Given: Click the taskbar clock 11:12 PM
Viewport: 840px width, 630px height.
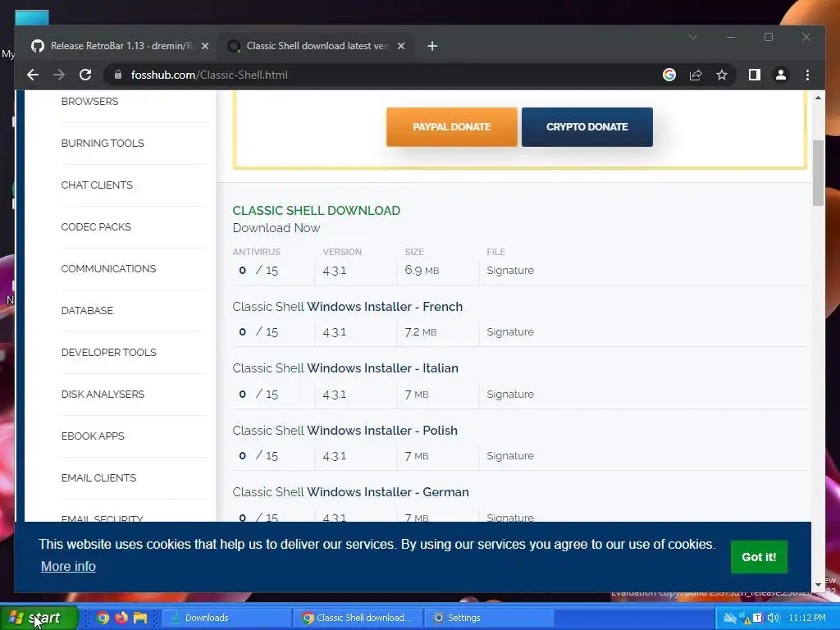Looking at the screenshot, I should coord(807,618).
